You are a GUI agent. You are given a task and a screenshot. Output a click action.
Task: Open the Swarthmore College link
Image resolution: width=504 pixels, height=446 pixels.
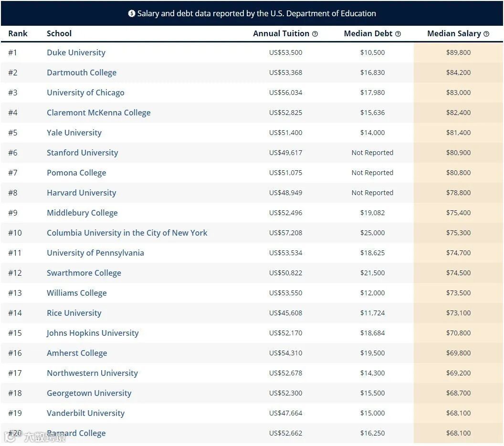pos(84,273)
